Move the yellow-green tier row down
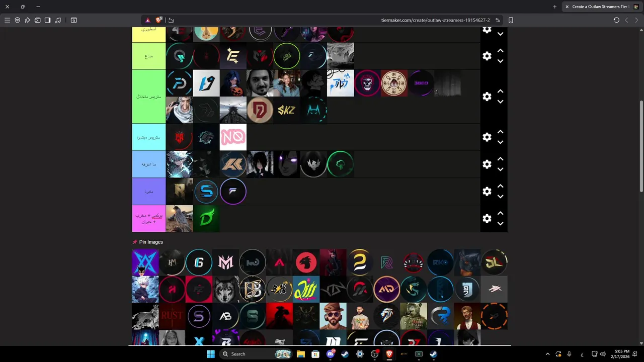The height and width of the screenshot is (362, 644). (x=500, y=61)
